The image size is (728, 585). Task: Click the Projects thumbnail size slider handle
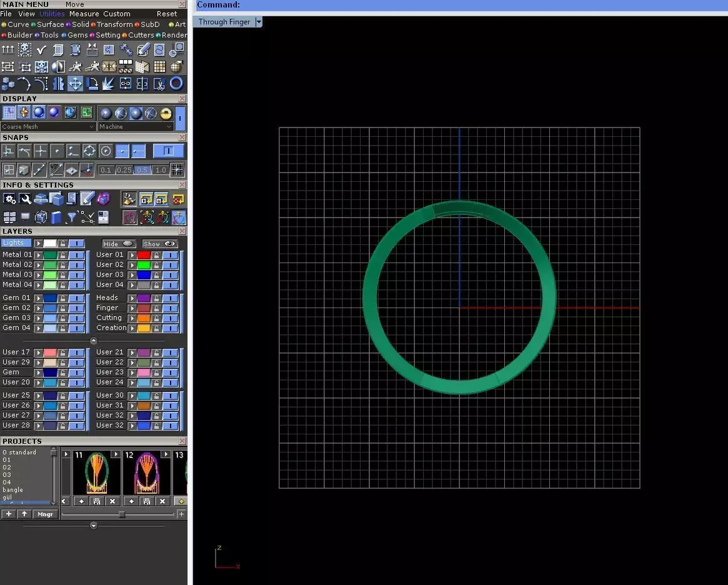pyautogui.click(x=122, y=514)
